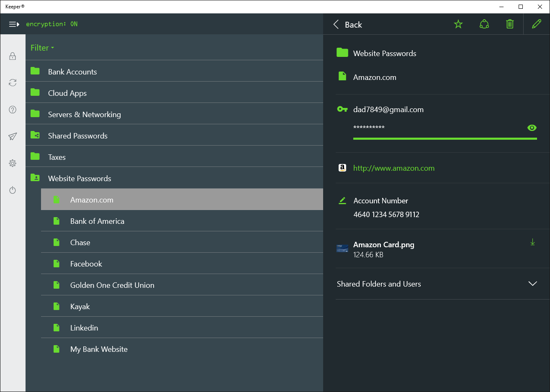Collapse the Website Passwords folder
The height and width of the screenshot is (392, 550).
[80, 179]
